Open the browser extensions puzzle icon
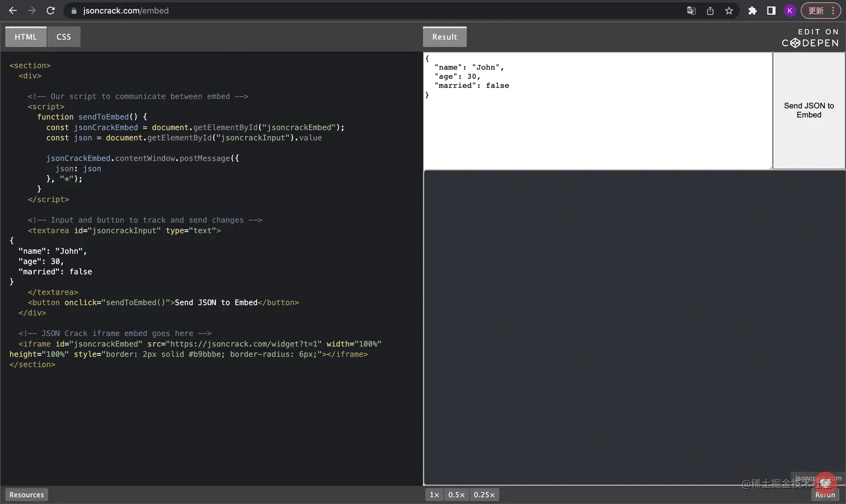The height and width of the screenshot is (504, 846). (753, 11)
